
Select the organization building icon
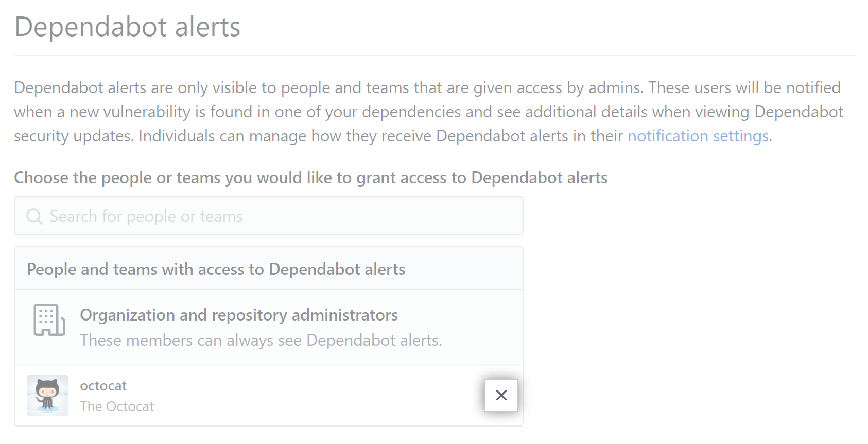(48, 321)
